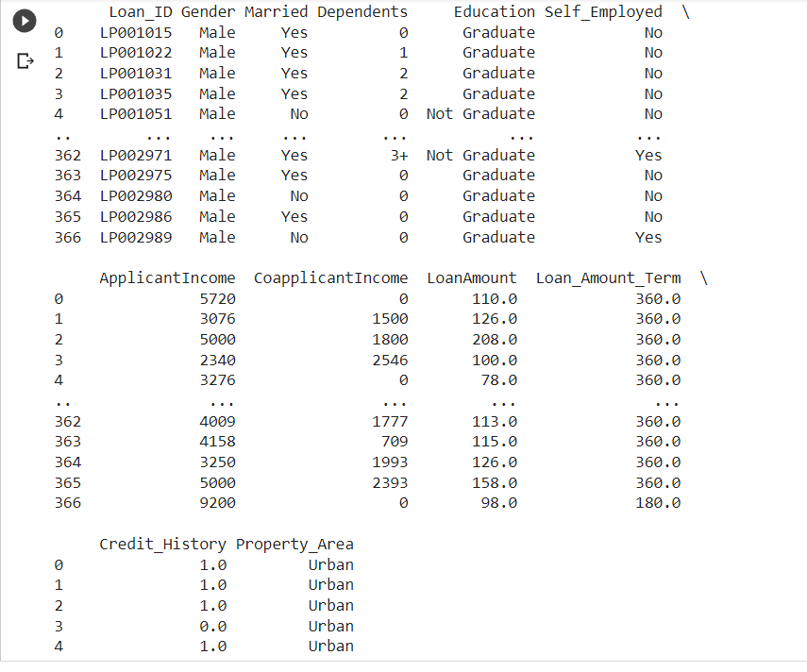This screenshot has height=672, width=807.
Task: Click Not Graduate in row 362
Action: coord(480,156)
